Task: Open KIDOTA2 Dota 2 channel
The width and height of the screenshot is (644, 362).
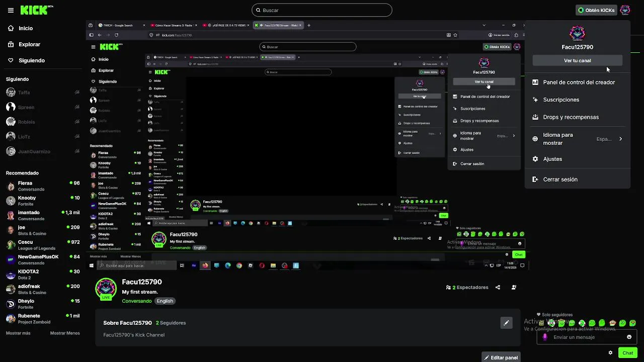Action: 42,274
